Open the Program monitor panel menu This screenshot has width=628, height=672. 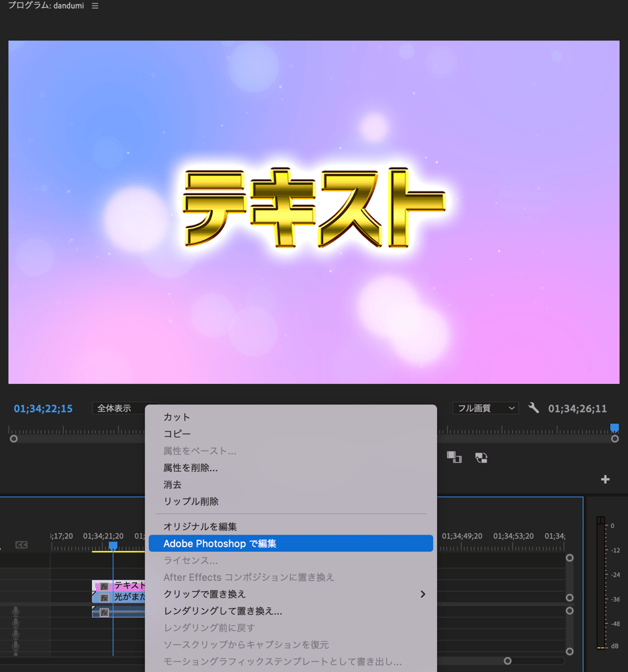click(95, 6)
